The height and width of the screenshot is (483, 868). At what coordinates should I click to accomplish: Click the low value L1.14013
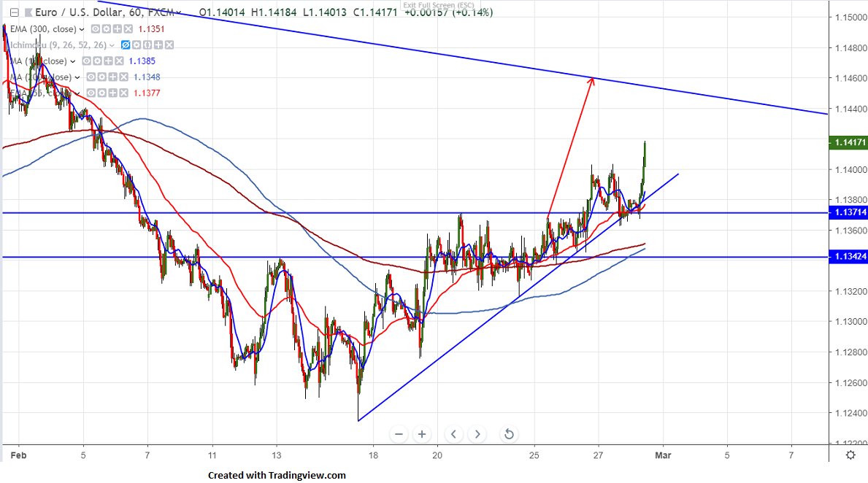(x=324, y=12)
